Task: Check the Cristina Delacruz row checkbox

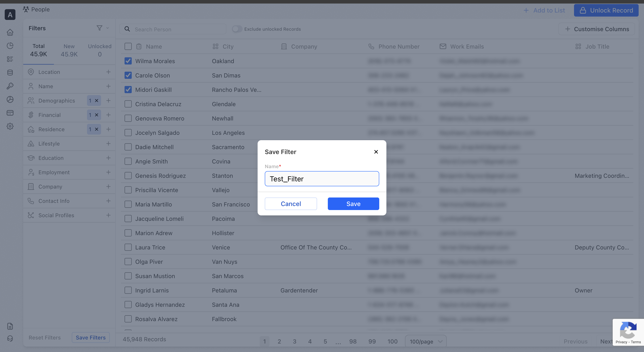Action: tap(128, 104)
